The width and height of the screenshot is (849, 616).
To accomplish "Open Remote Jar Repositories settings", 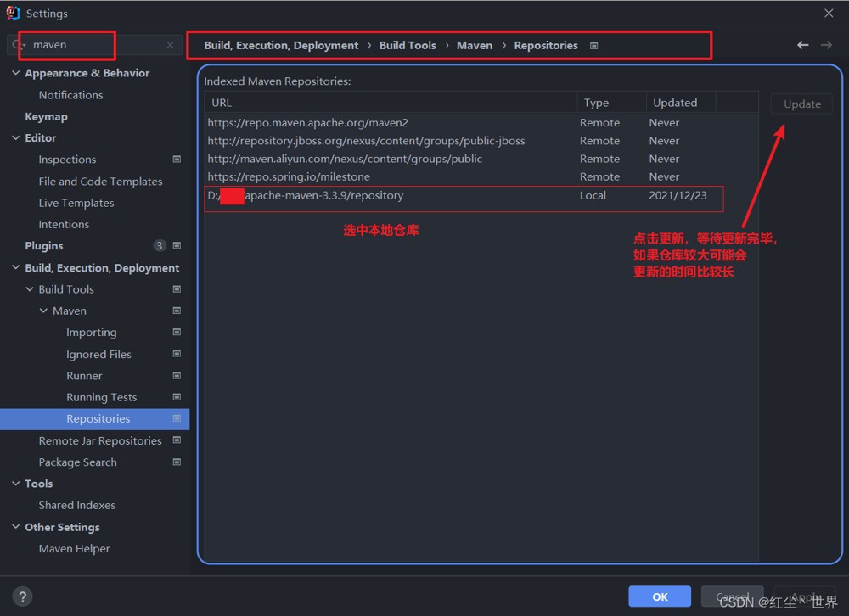I will [x=100, y=440].
